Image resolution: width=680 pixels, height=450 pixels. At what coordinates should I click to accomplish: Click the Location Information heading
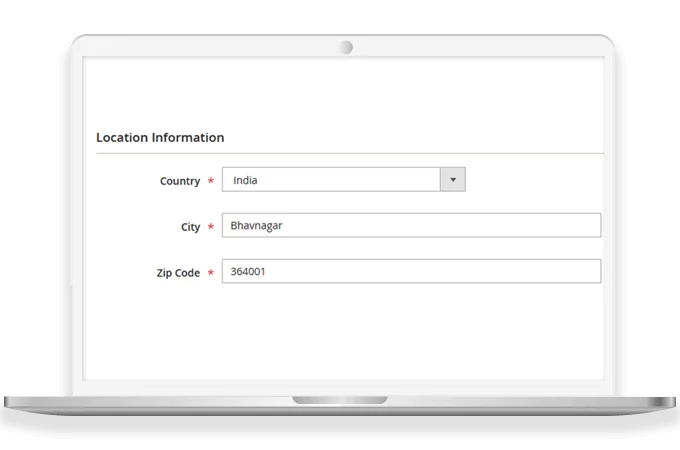click(x=160, y=137)
